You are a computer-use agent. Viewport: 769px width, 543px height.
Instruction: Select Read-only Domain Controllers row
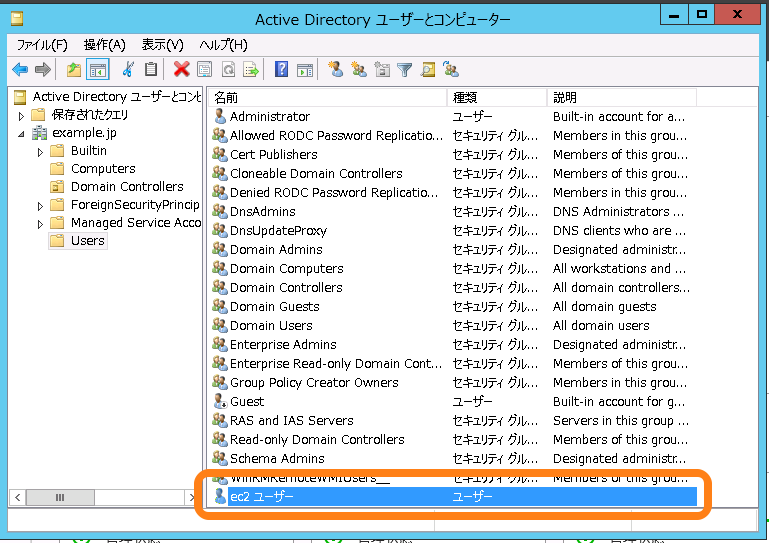(454, 440)
